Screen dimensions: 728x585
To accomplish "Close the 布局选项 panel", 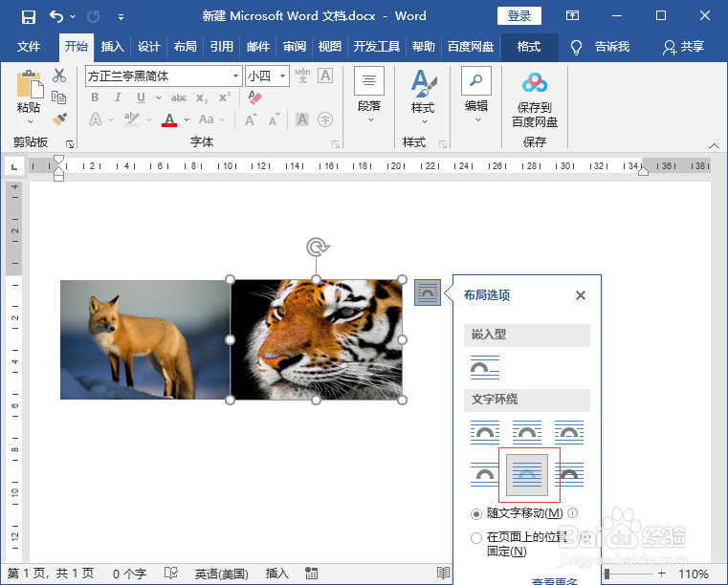I will [581, 295].
